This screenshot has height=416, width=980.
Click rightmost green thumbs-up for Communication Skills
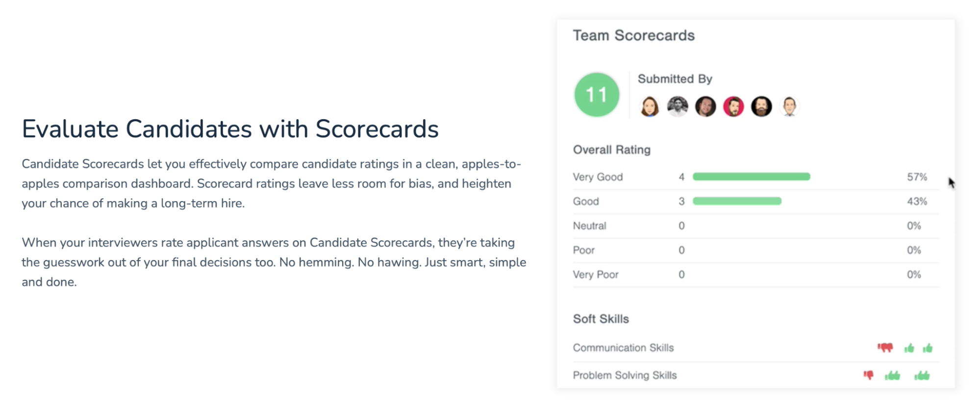pos(928,348)
